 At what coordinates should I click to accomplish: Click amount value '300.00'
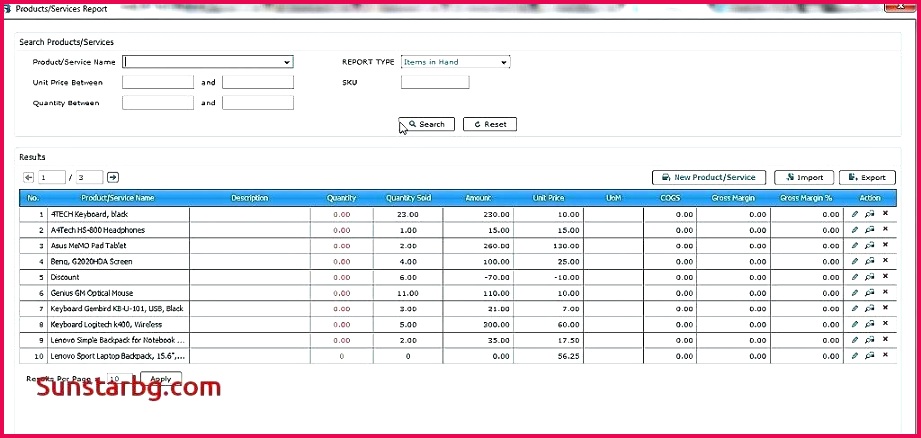coord(496,325)
